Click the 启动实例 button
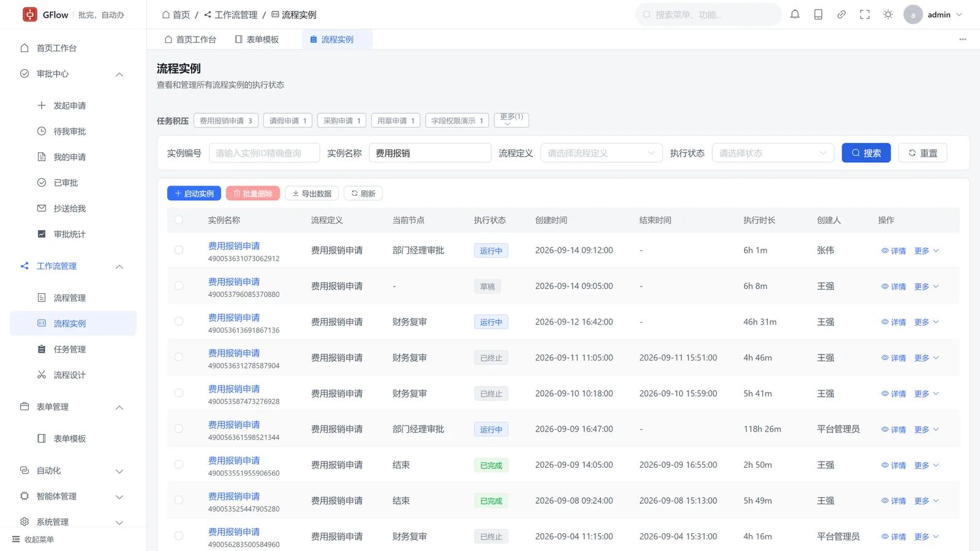Image resolution: width=980 pixels, height=551 pixels. pyautogui.click(x=194, y=193)
